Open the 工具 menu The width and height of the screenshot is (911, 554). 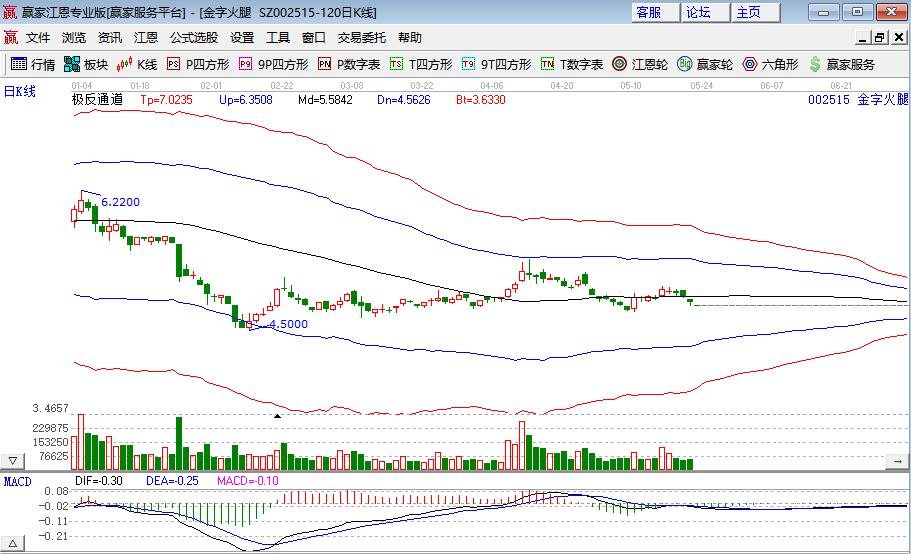[278, 38]
